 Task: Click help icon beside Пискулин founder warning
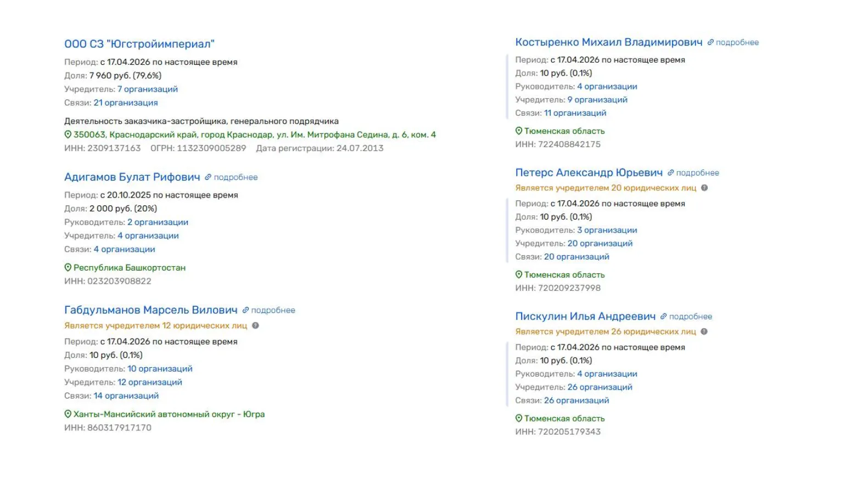[x=704, y=332]
